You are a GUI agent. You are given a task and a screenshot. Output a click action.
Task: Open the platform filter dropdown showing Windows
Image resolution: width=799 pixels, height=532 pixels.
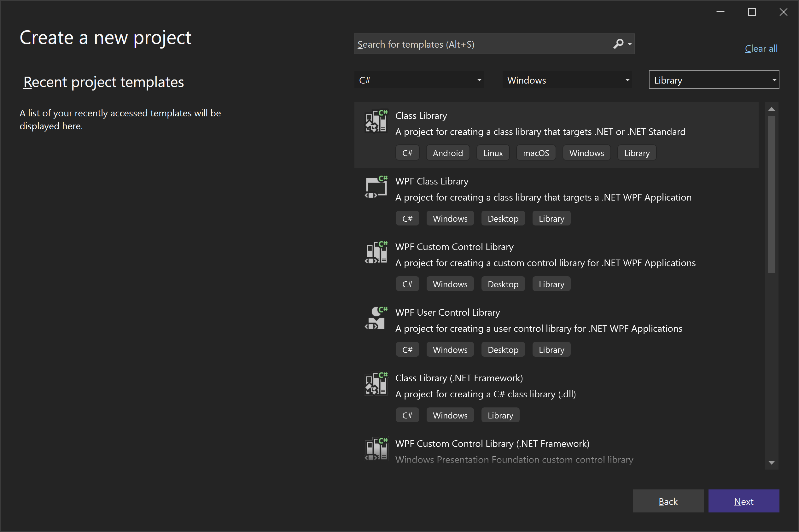(567, 80)
